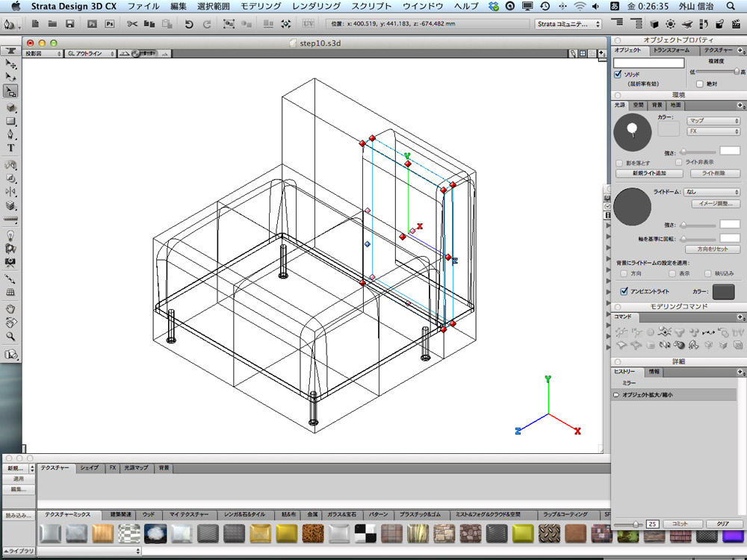Click the 方向をリセット button
Image resolution: width=747 pixels, height=560 pixels.
[x=712, y=249]
